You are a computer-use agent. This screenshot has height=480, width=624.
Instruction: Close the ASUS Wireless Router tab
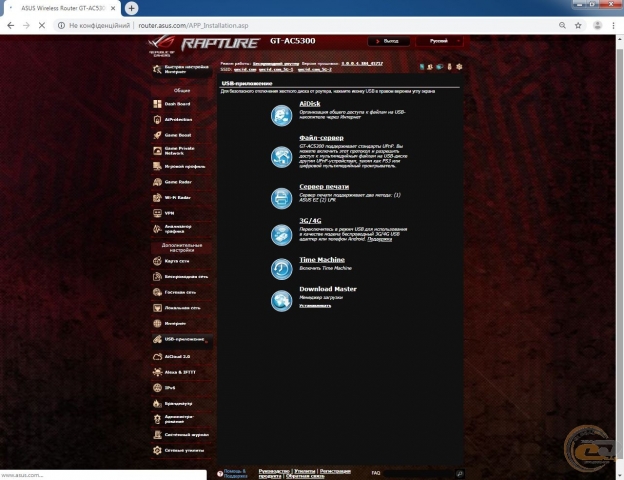click(x=113, y=8)
